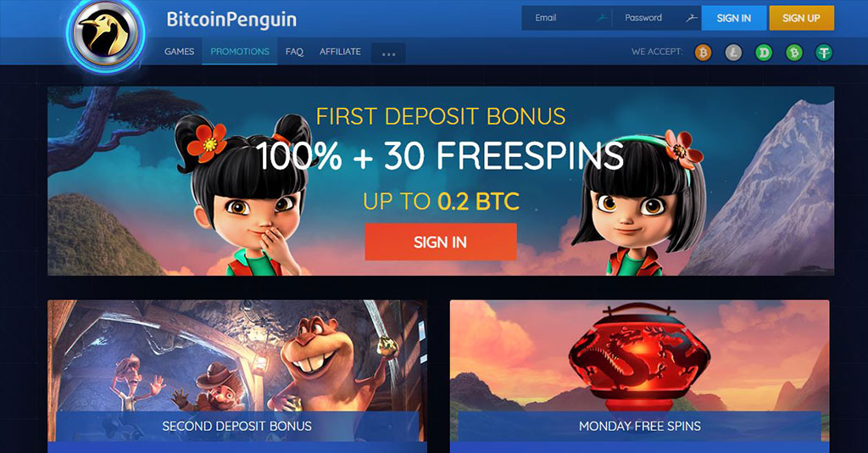Viewport: 868px width, 453px height.
Task: Focus the Password input field
Action: pos(657,18)
